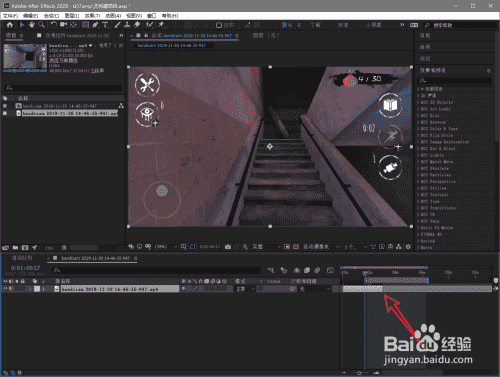Switch to the Render Queue tab
Image resolution: width=500 pixels, height=377 pixels.
coord(22,258)
